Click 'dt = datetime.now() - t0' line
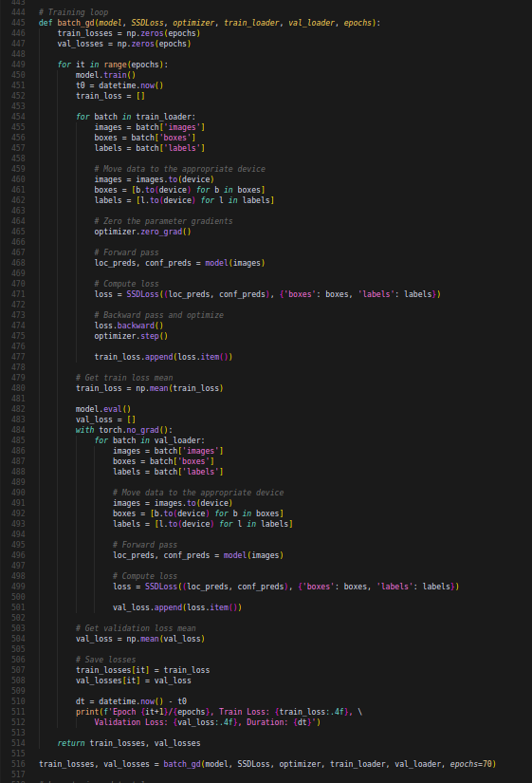Screen dimensions: 532x783 pos(131,701)
